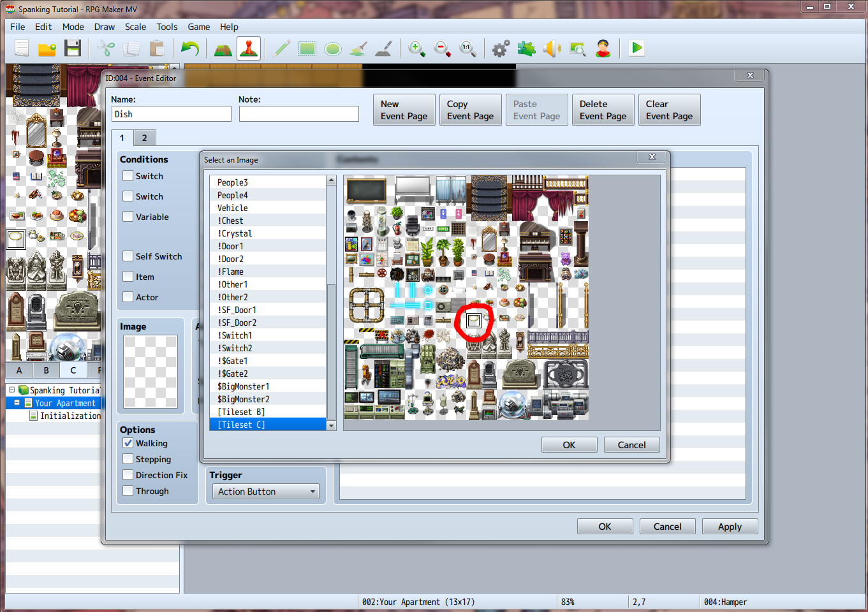Close the Select an Image dialog

(652, 157)
